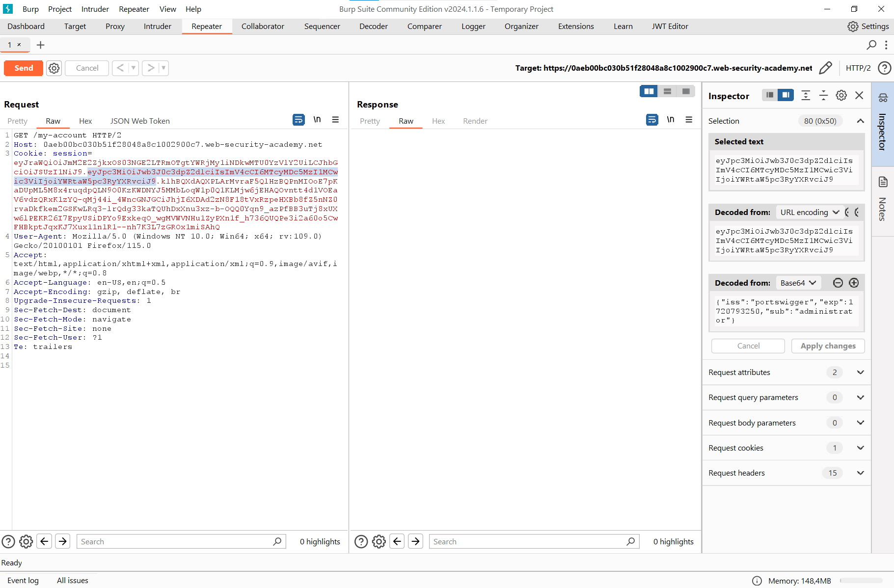This screenshot has width=894, height=588.
Task: Open Notes side tab
Action: [x=883, y=201]
